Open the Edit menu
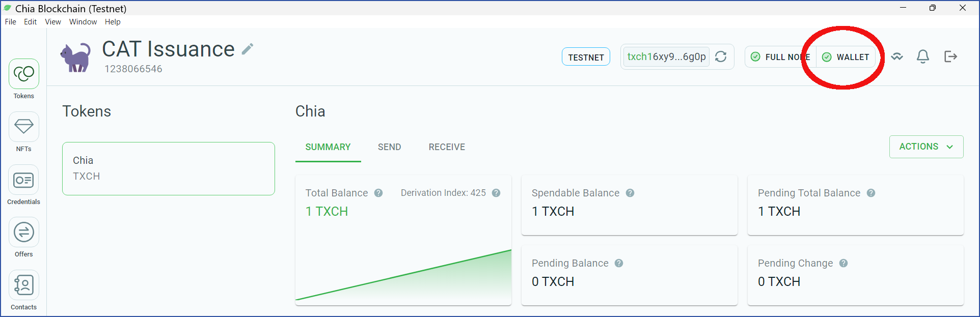Screen dimensions: 980x317 [x=31, y=22]
